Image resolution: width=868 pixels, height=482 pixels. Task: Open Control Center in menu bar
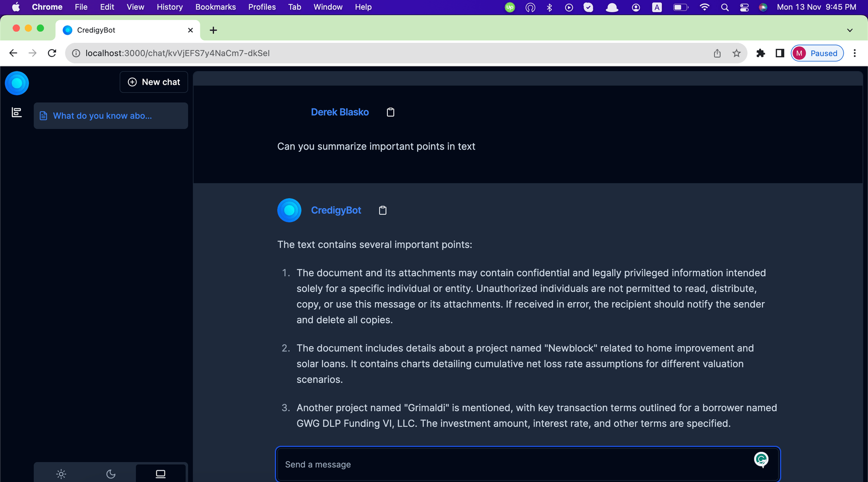click(x=744, y=7)
